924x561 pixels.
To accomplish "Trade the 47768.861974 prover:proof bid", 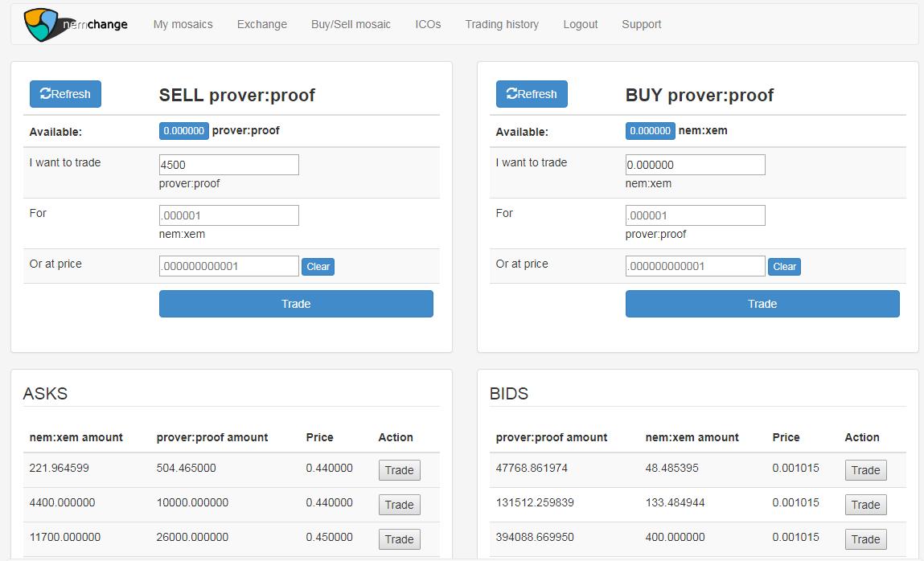I will tap(865, 470).
